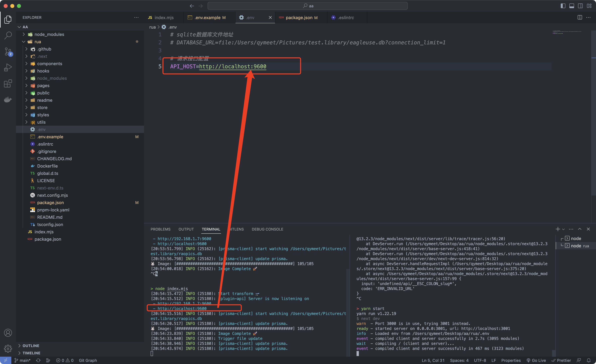This screenshot has height=364, width=596.
Task: Open the Extensions view
Action: tap(8, 83)
